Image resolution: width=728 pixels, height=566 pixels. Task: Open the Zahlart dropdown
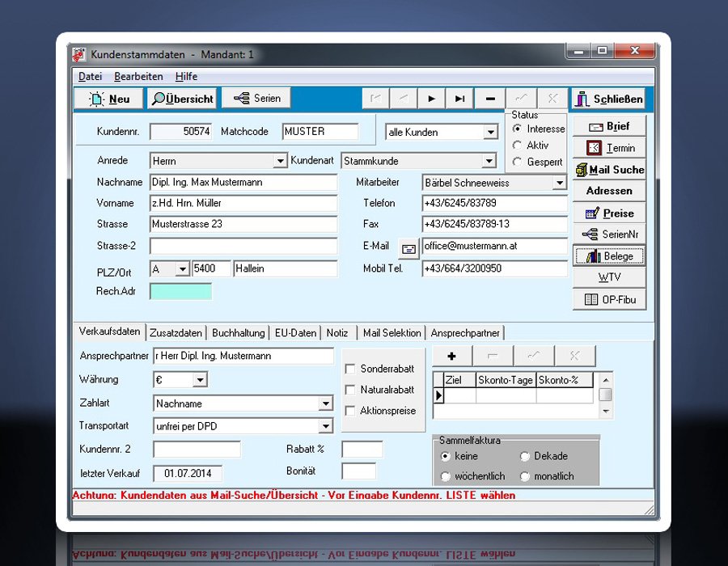pos(326,403)
